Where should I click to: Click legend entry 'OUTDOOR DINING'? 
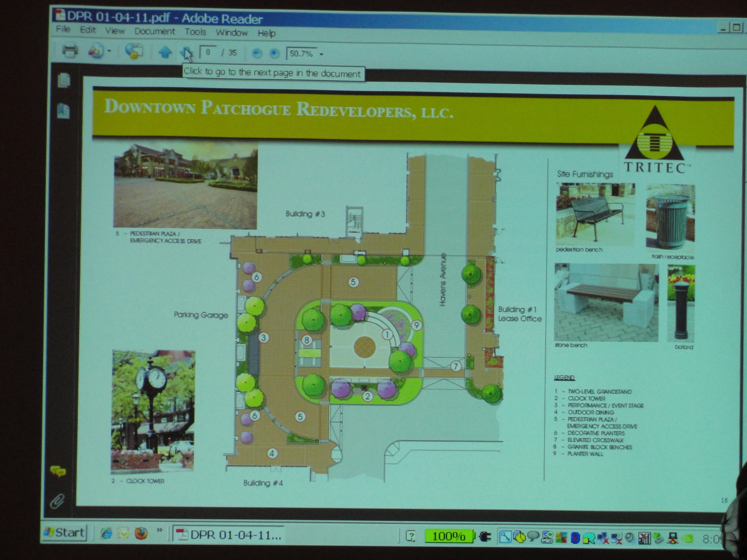click(591, 412)
